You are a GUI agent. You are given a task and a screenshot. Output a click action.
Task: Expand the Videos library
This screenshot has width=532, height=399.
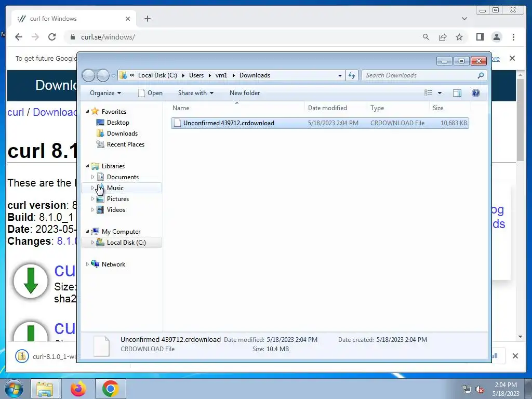92,210
